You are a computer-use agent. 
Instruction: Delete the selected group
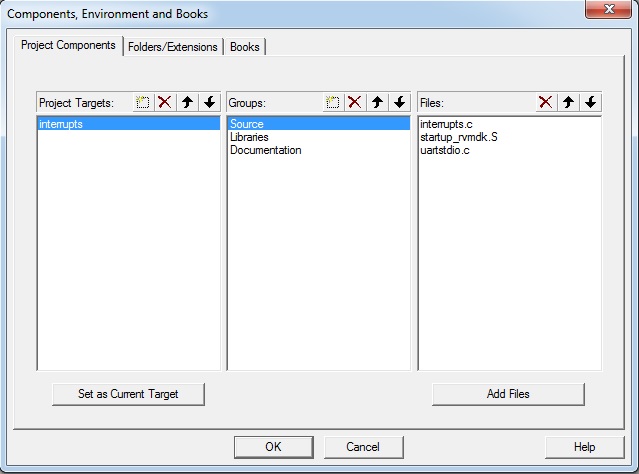coord(355,102)
